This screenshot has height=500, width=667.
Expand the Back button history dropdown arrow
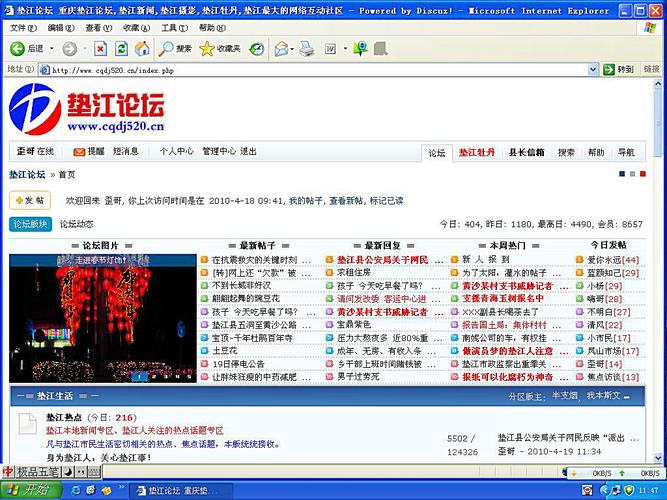point(51,48)
